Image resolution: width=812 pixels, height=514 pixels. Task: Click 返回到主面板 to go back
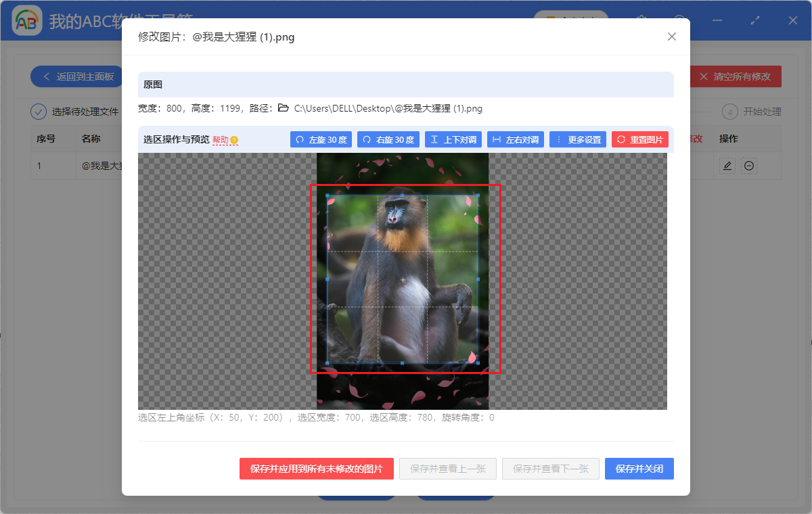[x=76, y=76]
